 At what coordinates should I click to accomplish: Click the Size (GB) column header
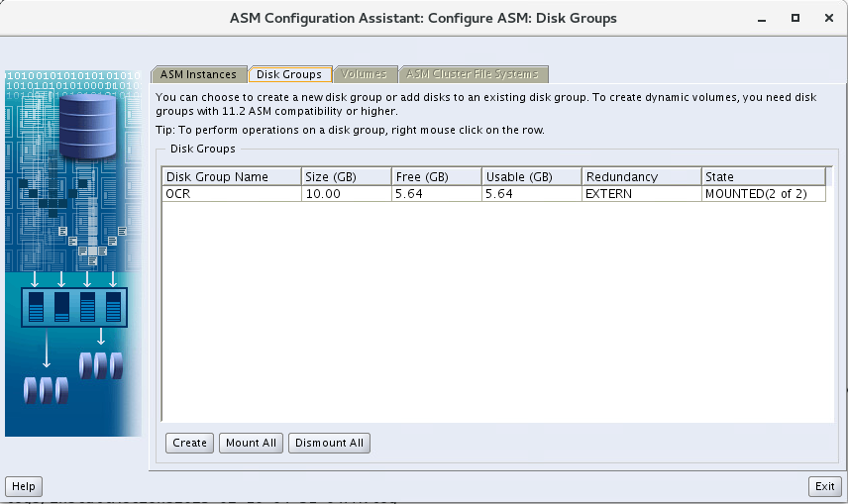click(345, 176)
